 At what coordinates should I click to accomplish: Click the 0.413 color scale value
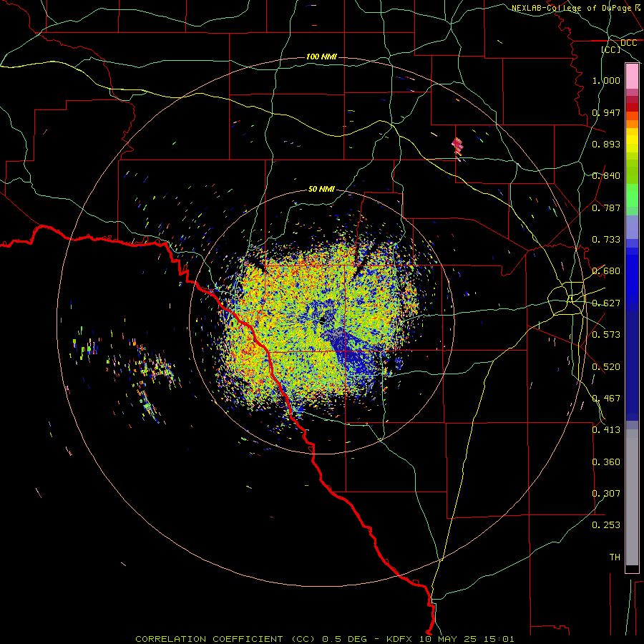click(x=606, y=430)
